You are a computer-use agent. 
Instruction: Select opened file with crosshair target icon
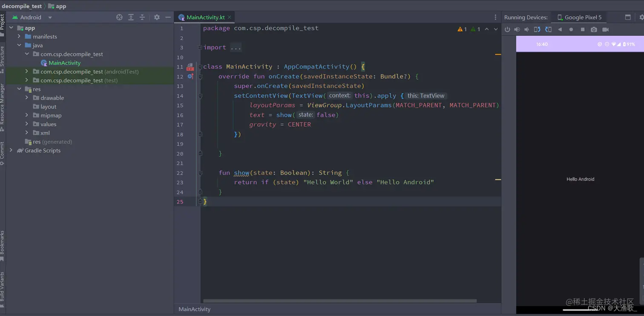[x=119, y=17]
